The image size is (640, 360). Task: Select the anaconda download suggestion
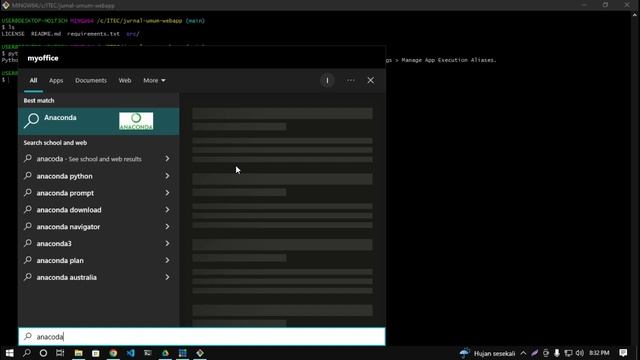click(x=98, y=210)
